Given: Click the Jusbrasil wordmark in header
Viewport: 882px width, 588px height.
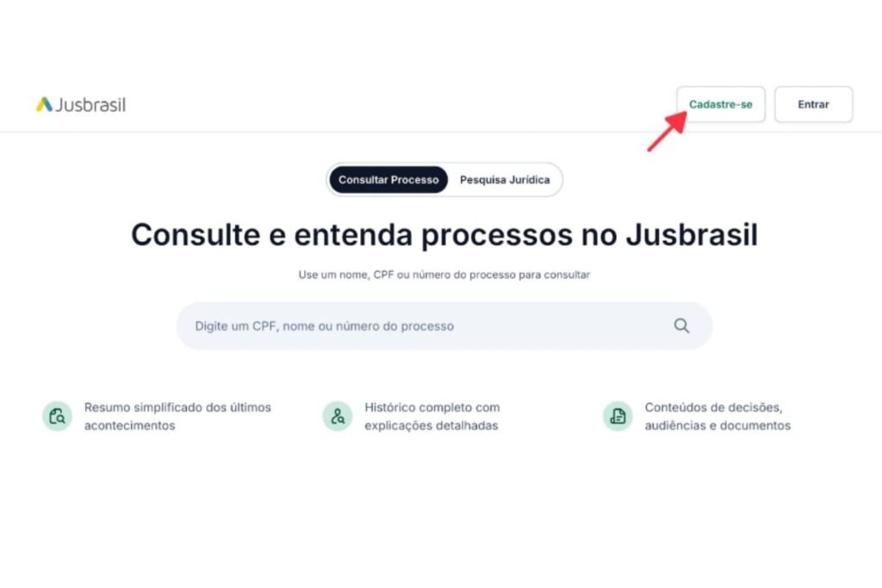Looking at the screenshot, I should coord(90,105).
